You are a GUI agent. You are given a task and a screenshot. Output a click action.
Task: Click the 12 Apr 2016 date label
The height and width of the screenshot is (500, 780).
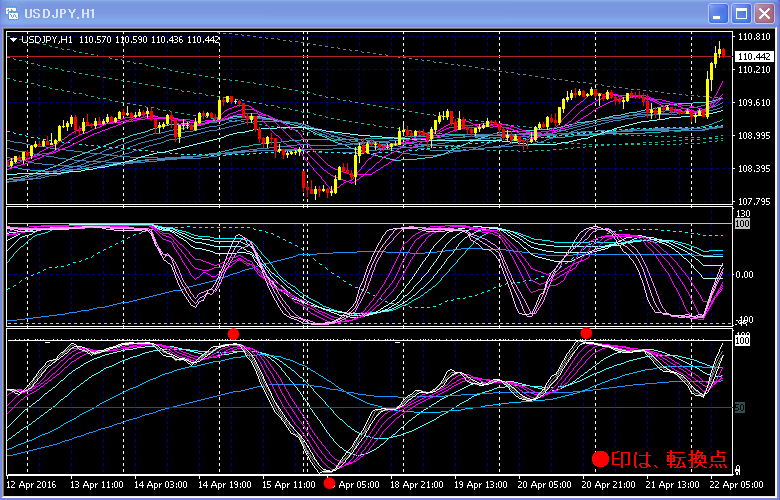coord(32,484)
